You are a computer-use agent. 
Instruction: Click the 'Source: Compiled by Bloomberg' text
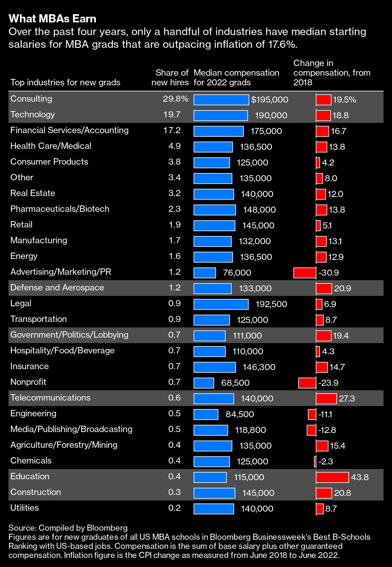coord(68,528)
